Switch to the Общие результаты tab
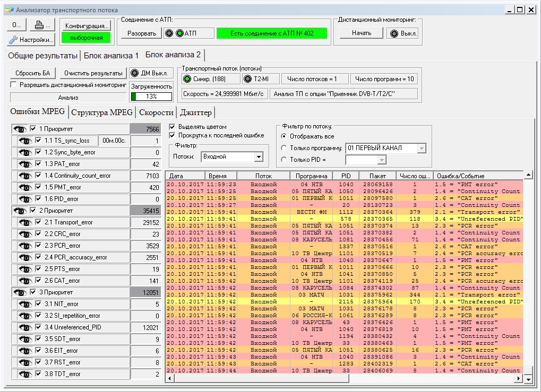Screen dimensions: 541x392 (43, 56)
